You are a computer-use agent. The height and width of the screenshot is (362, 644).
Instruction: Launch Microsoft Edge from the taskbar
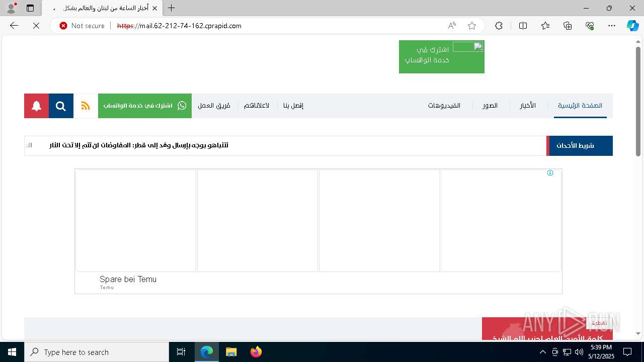(x=207, y=352)
